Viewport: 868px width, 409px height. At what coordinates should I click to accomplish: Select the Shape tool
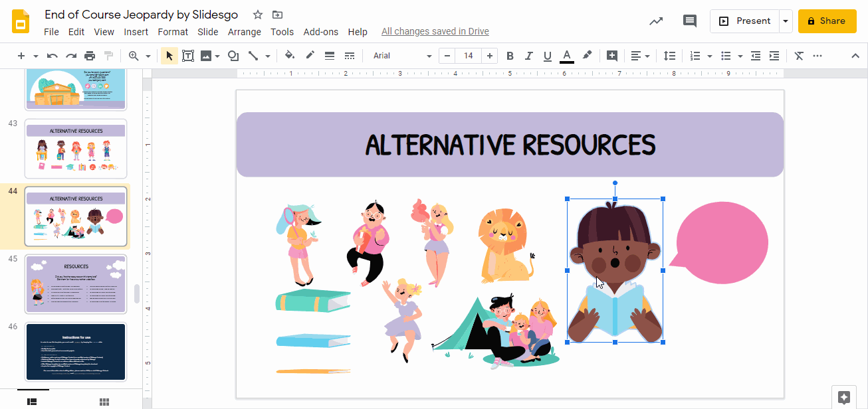[x=233, y=56]
